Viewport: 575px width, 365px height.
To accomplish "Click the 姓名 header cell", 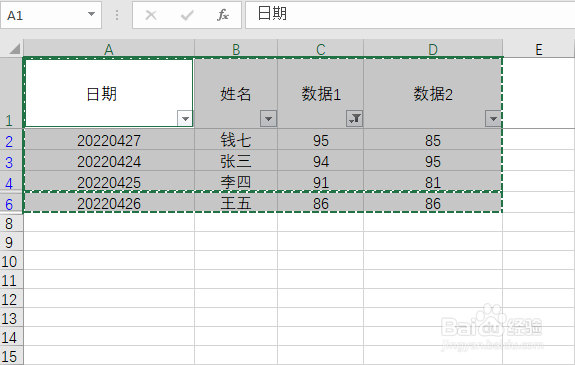I will tap(236, 93).
